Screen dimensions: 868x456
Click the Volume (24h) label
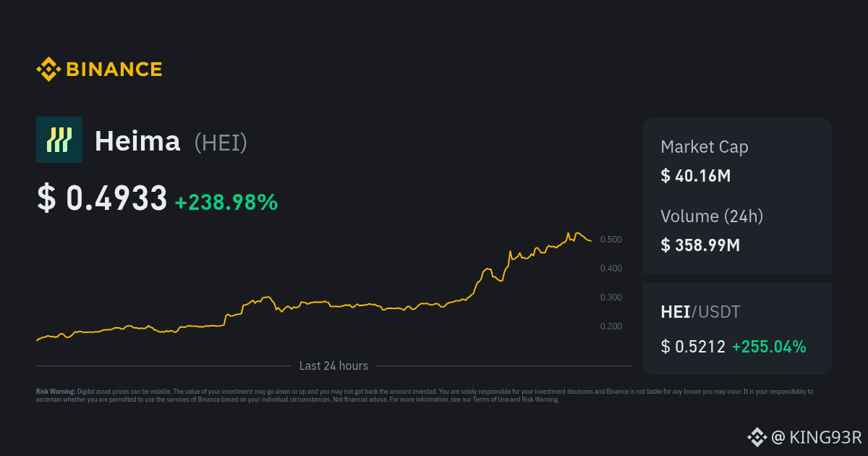point(712,216)
